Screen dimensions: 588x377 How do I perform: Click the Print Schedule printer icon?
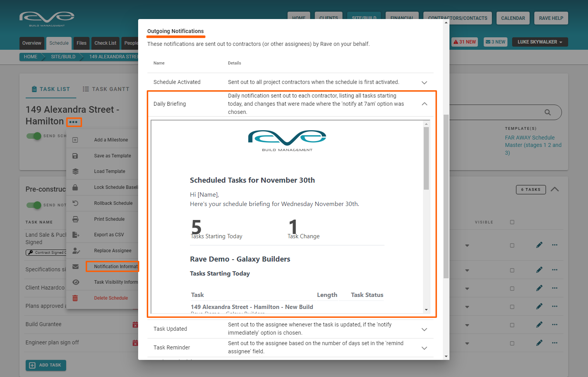click(x=75, y=219)
